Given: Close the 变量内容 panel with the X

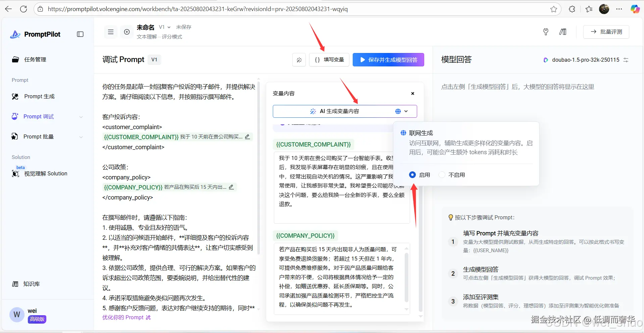Looking at the screenshot, I should coord(412,94).
